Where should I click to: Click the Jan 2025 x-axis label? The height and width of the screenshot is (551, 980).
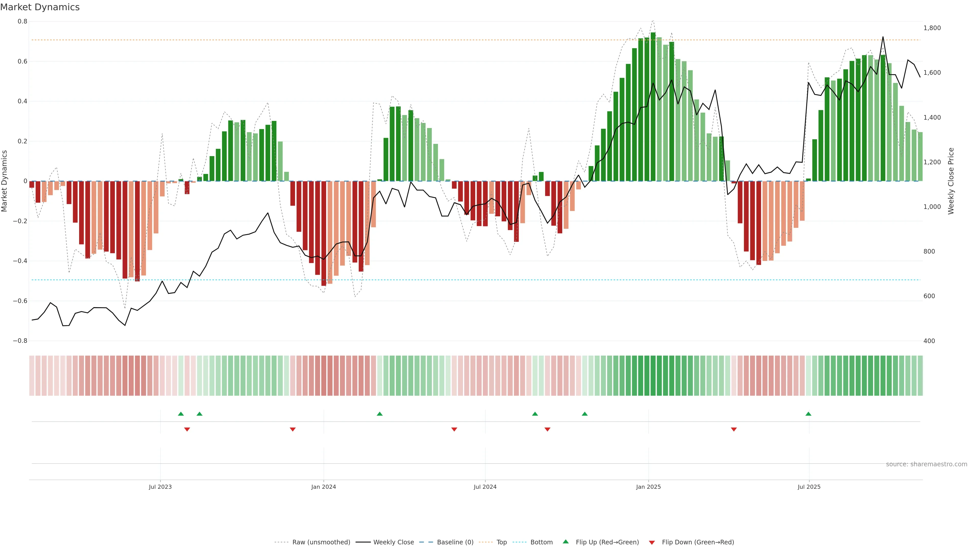pos(648,487)
